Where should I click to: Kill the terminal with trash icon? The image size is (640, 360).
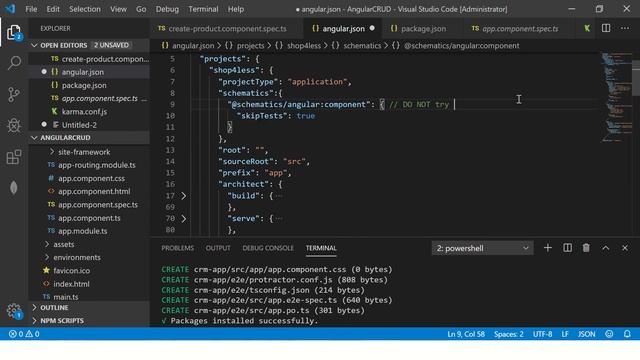(x=586, y=248)
